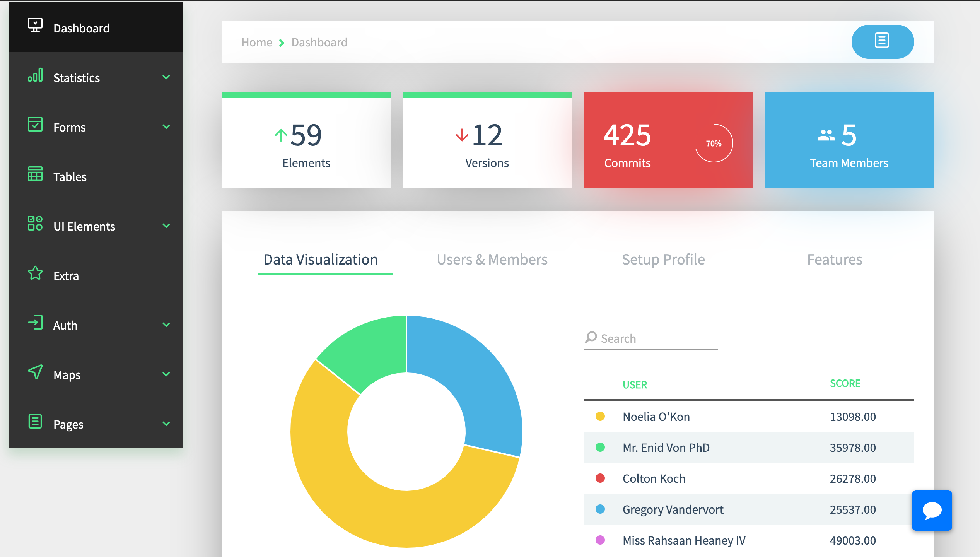Click the Extra star icon
Image resolution: width=980 pixels, height=557 pixels.
point(35,273)
